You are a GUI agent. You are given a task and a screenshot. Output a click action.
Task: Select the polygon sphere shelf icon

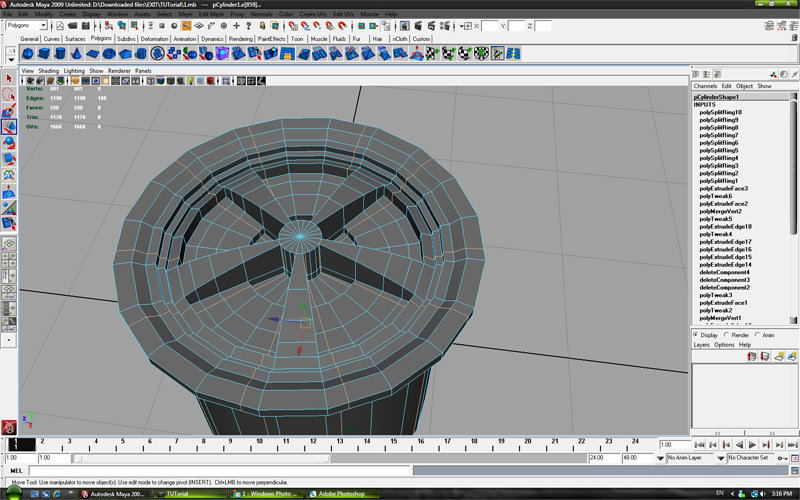coord(29,54)
